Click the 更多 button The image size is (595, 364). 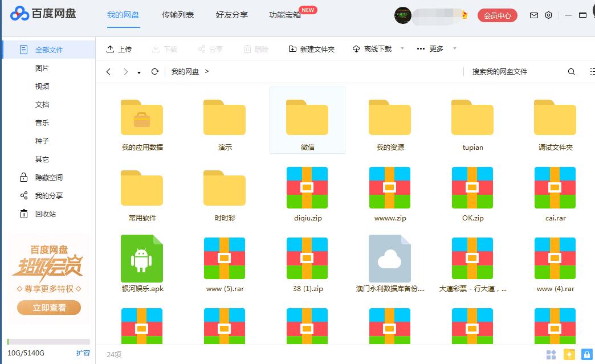tap(430, 49)
